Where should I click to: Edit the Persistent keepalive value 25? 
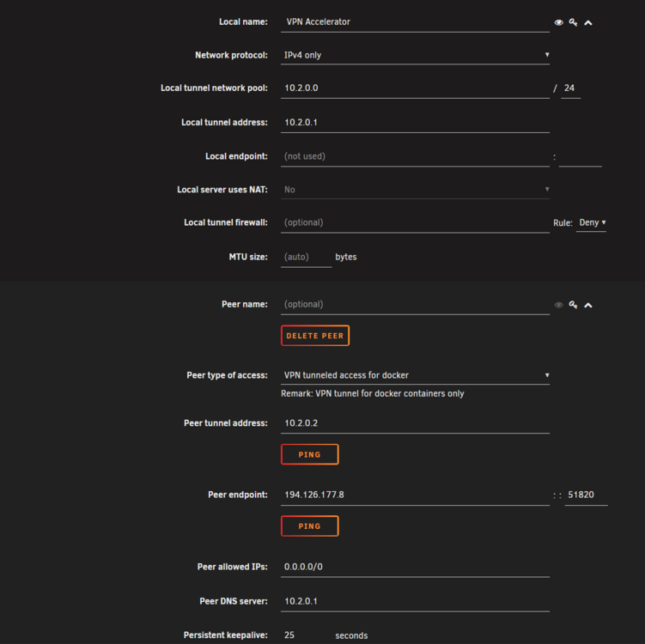306,635
